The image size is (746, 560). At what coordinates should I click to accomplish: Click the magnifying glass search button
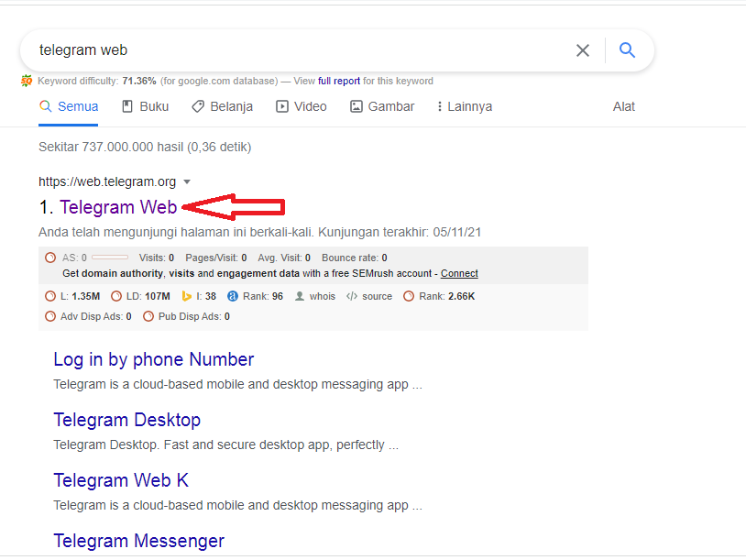[627, 50]
